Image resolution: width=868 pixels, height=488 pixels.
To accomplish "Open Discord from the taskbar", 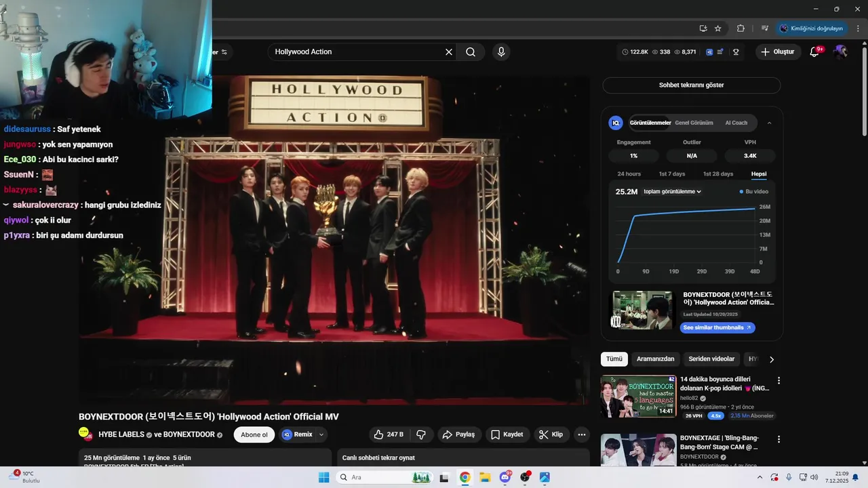I will pyautogui.click(x=505, y=477).
